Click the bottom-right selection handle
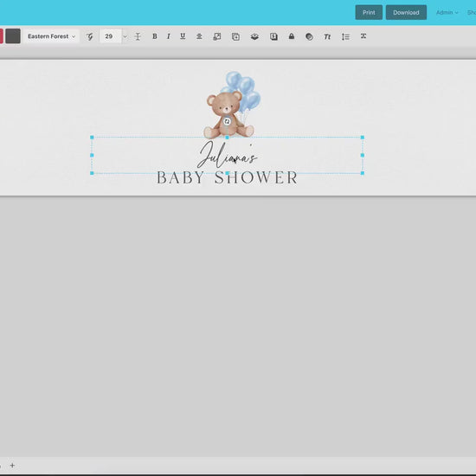Viewport: 476px width, 476px height. [x=362, y=173]
